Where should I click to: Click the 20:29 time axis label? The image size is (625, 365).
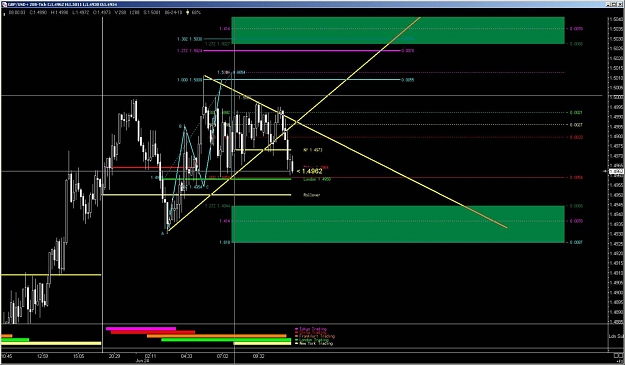(114, 356)
